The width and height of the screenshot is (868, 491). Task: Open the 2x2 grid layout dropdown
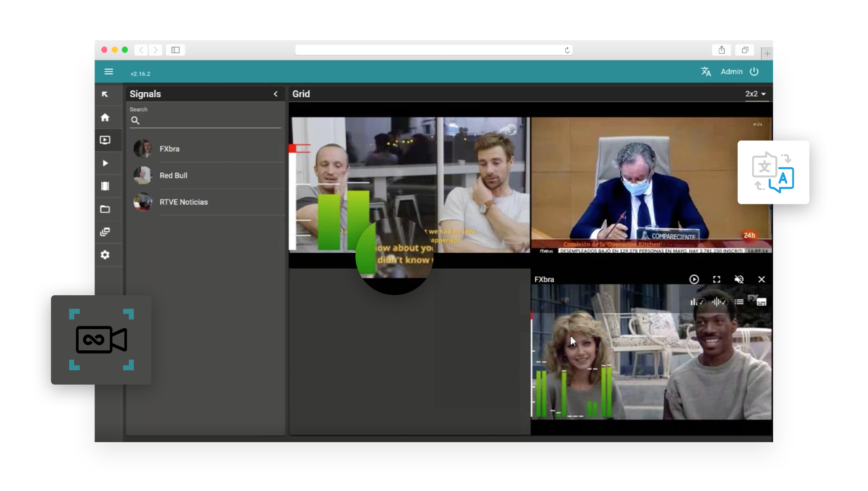(756, 94)
